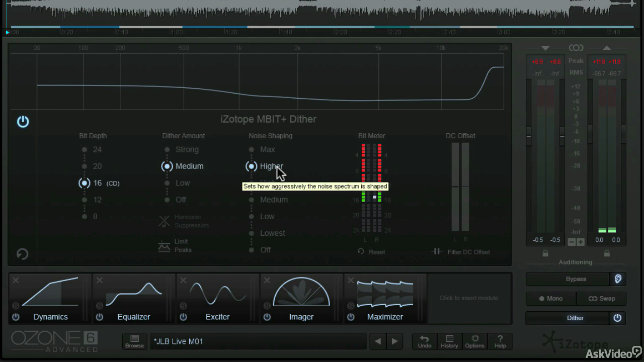Remove the Equalizer module with X
This screenshot has height=362, width=644.
click(100, 280)
